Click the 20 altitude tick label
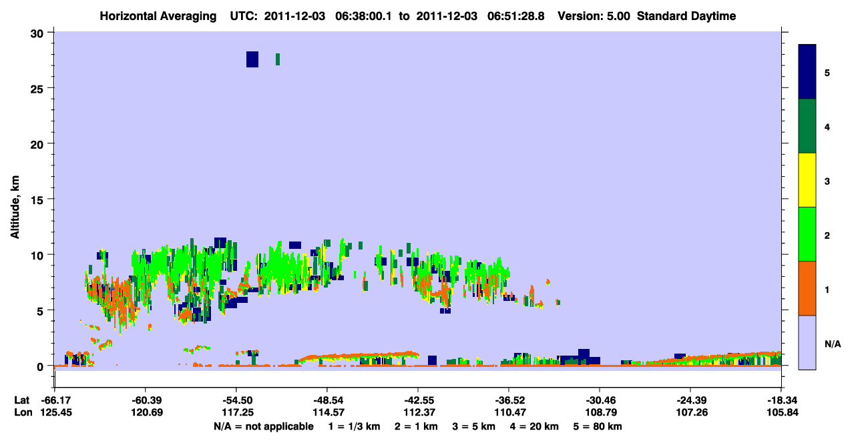The height and width of the screenshot is (445, 868). click(38, 143)
